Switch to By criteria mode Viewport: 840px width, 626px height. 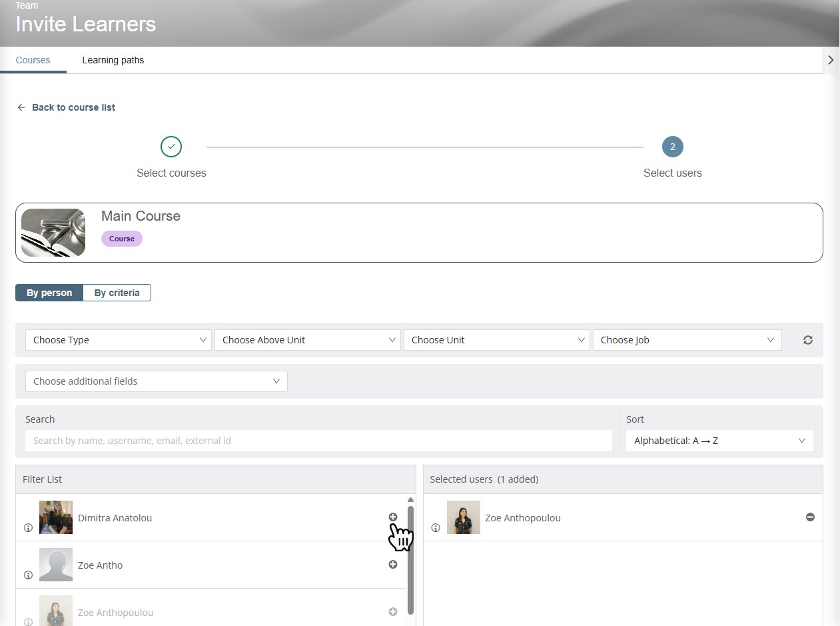coord(117,293)
